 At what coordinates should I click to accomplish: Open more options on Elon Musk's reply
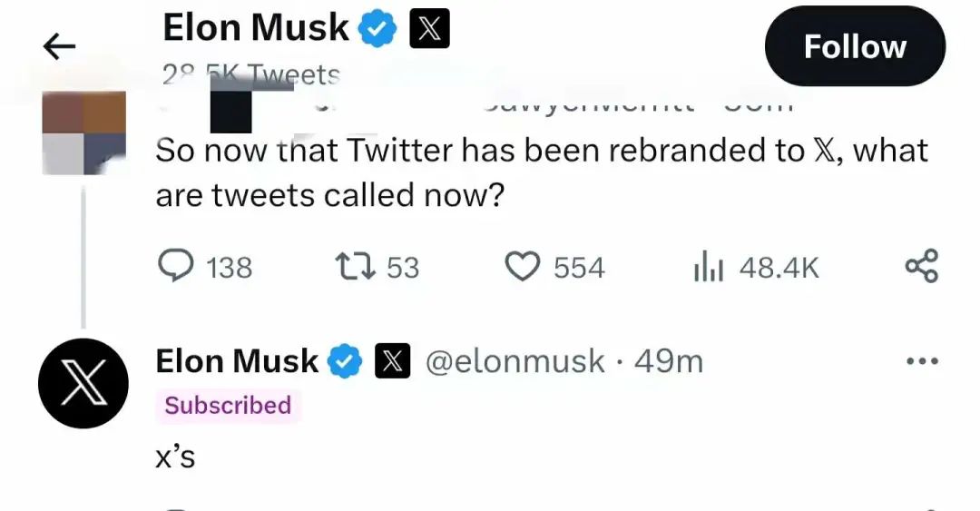922,361
